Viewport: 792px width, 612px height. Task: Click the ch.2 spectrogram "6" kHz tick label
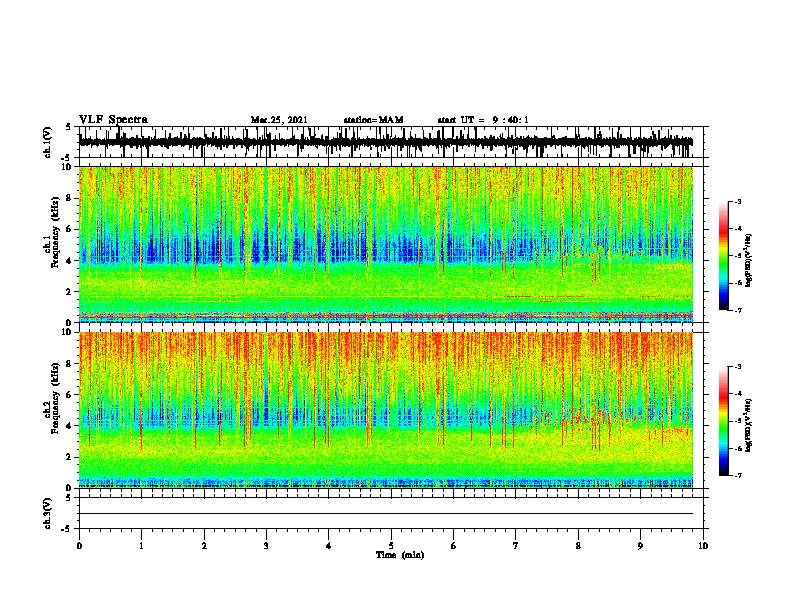(70, 394)
